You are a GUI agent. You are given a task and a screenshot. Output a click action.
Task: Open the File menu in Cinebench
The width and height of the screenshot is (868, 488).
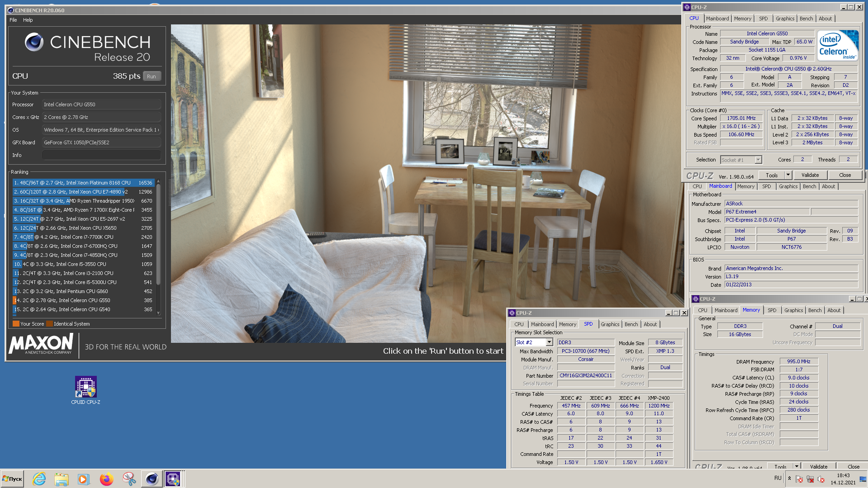(13, 20)
